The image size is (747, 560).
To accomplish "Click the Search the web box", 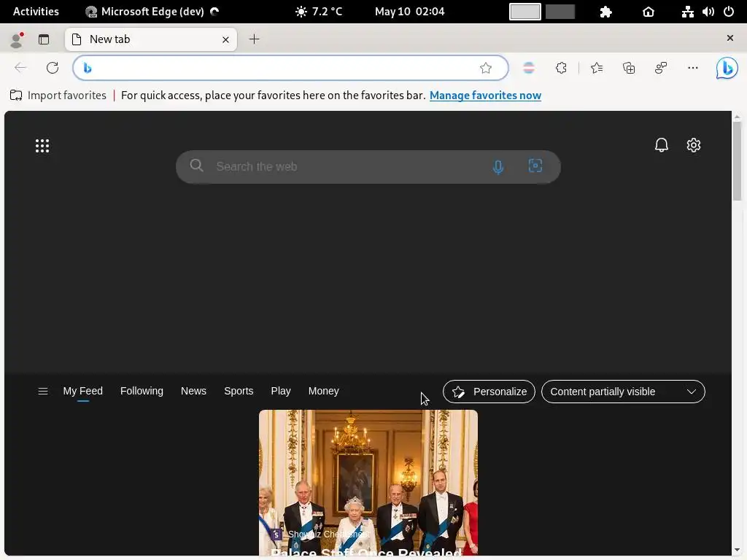I will click(x=368, y=167).
